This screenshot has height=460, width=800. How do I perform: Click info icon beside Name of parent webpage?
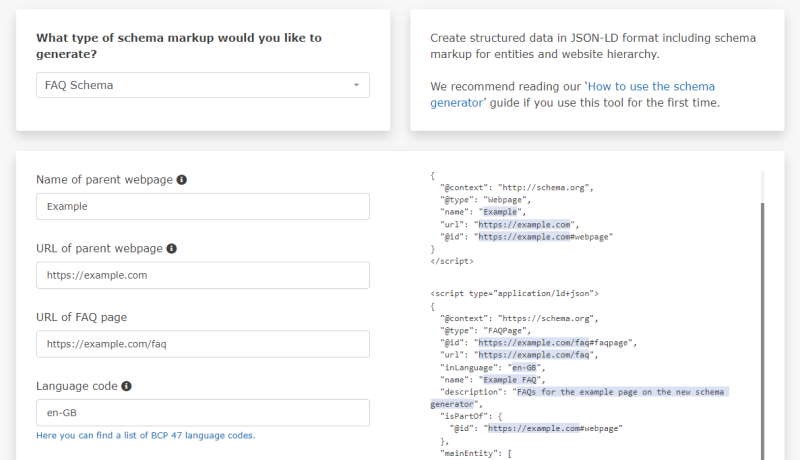182,180
